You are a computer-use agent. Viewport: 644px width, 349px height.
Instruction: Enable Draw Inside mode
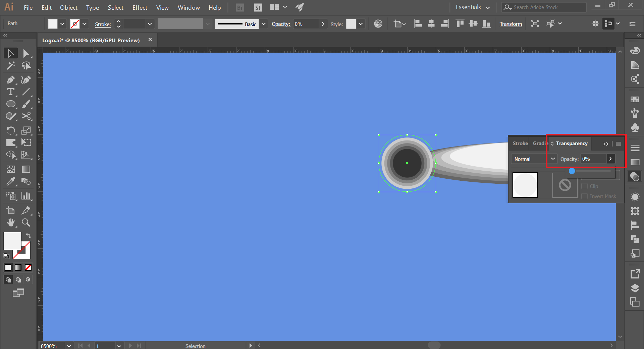coord(28,280)
